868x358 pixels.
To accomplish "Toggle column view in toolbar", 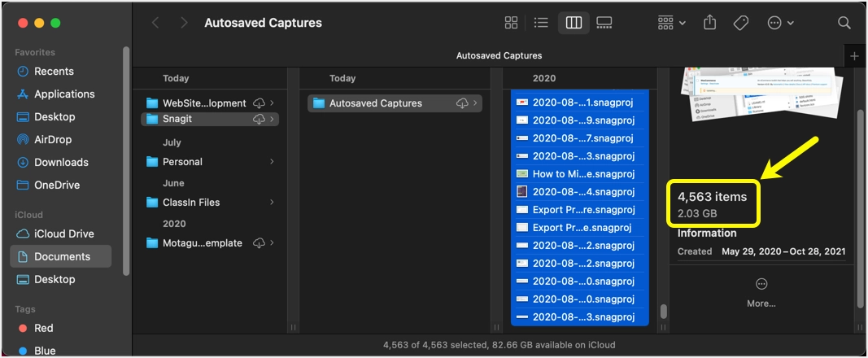I will point(574,23).
